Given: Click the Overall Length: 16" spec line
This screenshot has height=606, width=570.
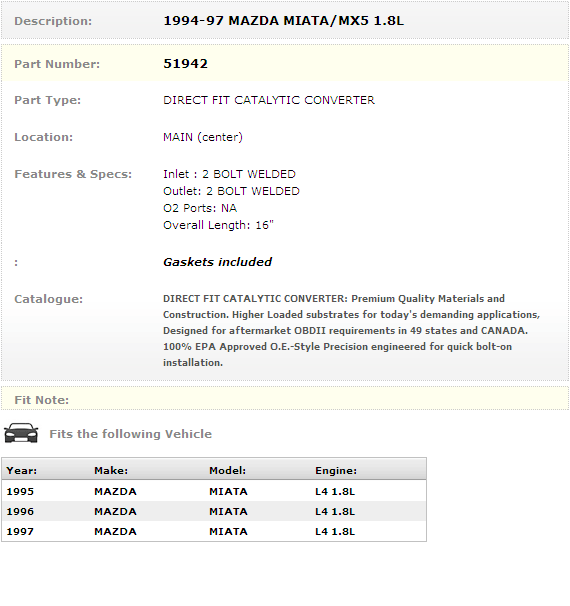Looking at the screenshot, I should [x=218, y=225].
